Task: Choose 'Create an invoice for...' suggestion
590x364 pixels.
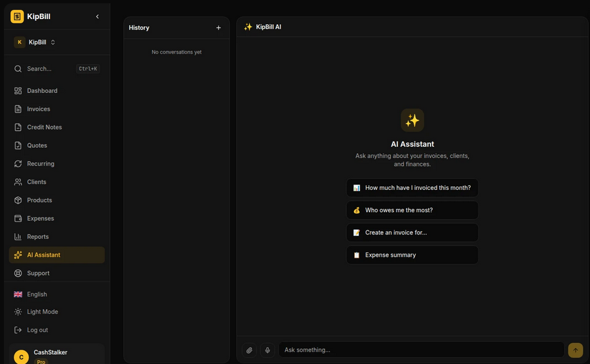Action: click(x=412, y=232)
